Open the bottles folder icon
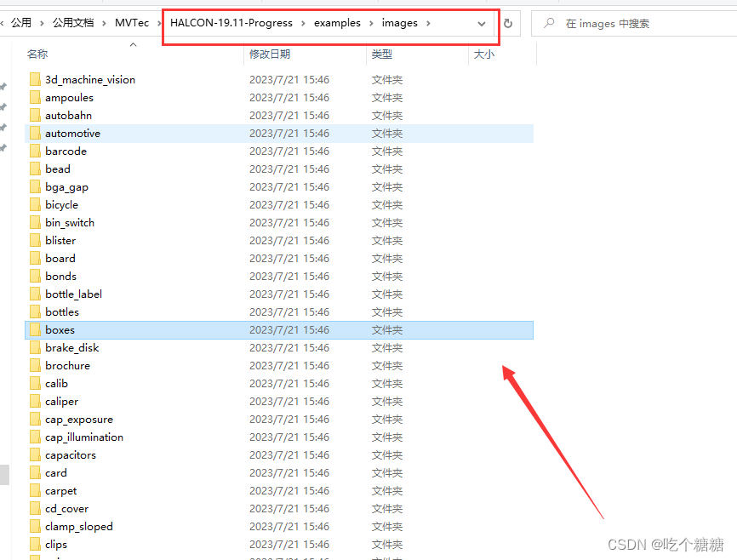The image size is (737, 560). coord(34,311)
